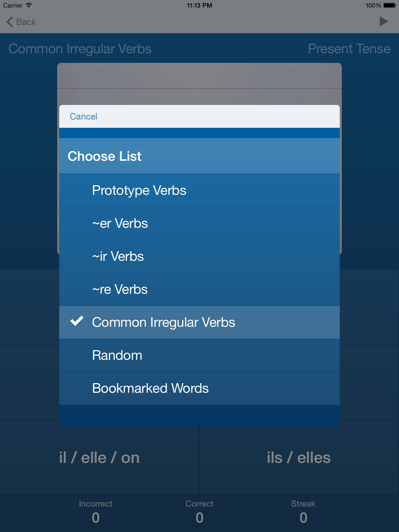Tap the Streak counter
Image resolution: width=399 pixels, height=532 pixels.
click(x=303, y=511)
